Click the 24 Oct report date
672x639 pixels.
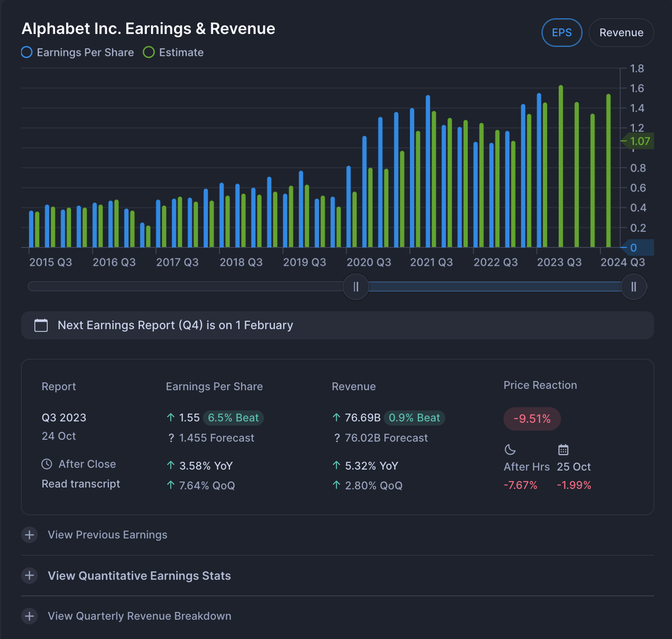tap(59, 436)
